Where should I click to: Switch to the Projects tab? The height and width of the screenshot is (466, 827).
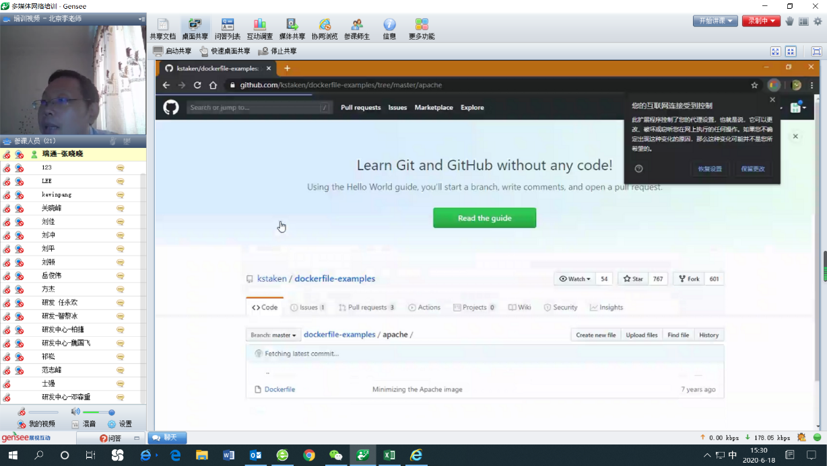[x=474, y=307]
